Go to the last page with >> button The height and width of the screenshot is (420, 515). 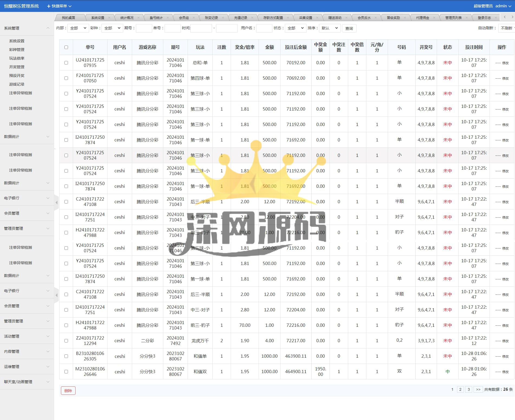coord(478,389)
